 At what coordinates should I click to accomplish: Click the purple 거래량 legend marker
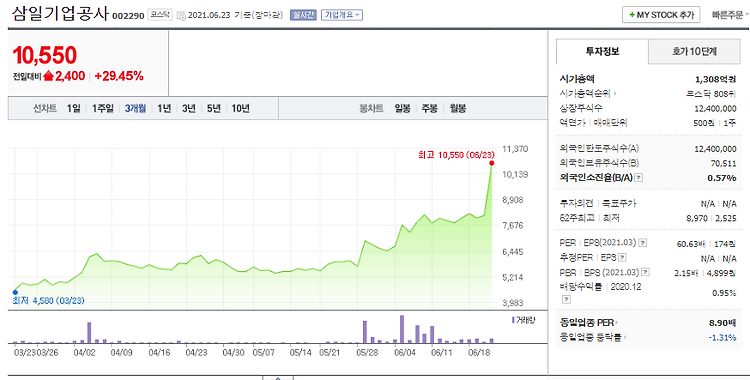[x=513, y=320]
